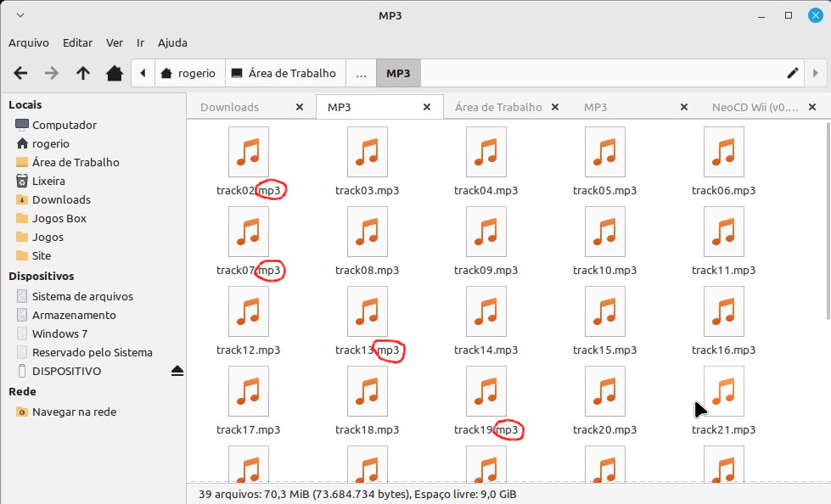Click the Área de Trabalho path button

(x=284, y=73)
